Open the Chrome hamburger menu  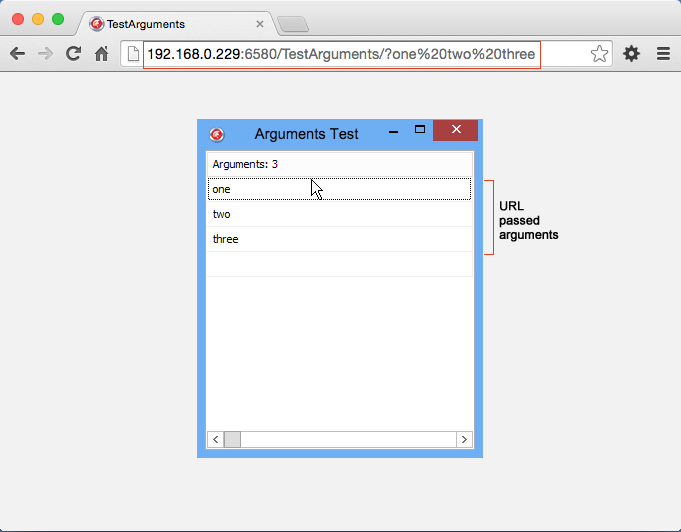(662, 54)
